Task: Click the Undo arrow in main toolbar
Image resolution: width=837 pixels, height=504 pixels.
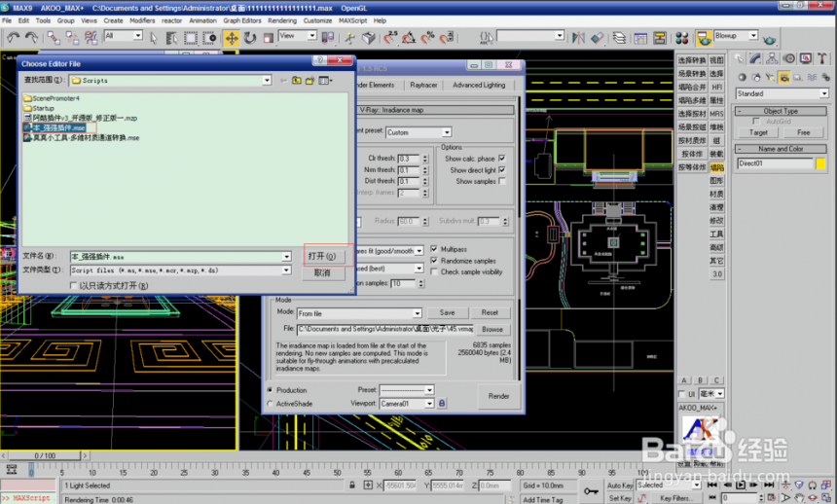Action: pyautogui.click(x=14, y=37)
